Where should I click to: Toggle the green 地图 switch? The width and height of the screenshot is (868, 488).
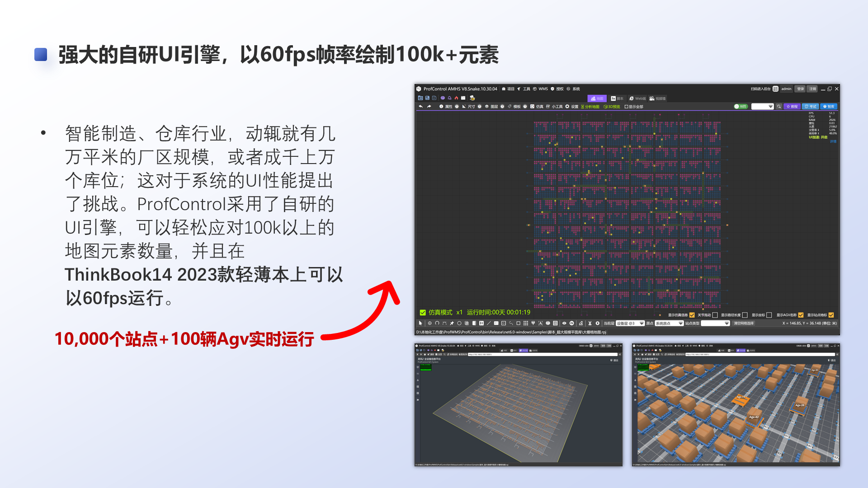(741, 107)
